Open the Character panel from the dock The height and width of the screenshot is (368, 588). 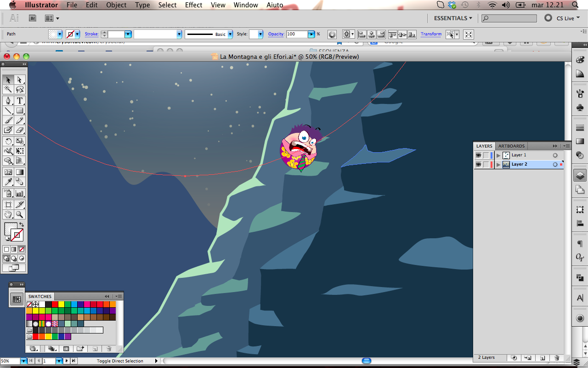pos(580,298)
